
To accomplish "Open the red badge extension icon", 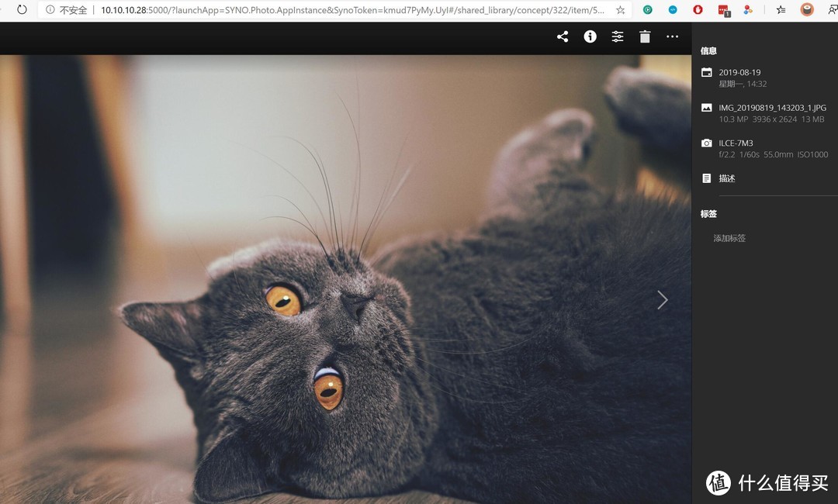I will point(724,10).
